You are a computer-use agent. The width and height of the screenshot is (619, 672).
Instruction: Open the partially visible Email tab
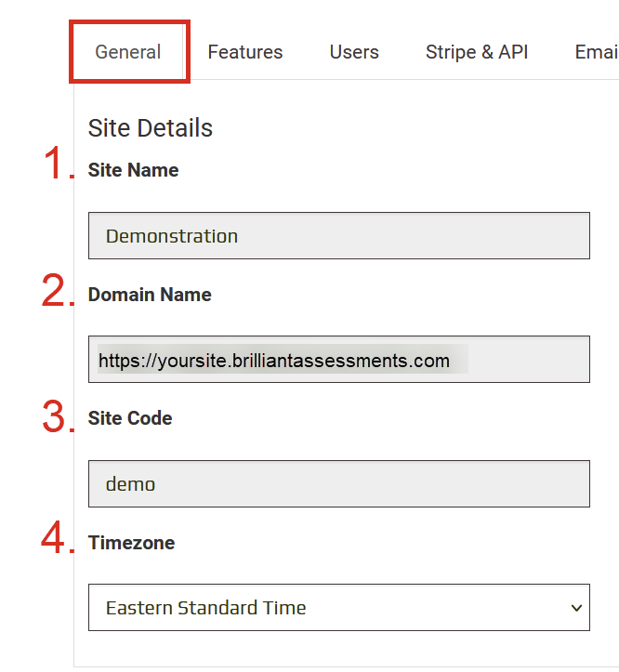click(597, 52)
